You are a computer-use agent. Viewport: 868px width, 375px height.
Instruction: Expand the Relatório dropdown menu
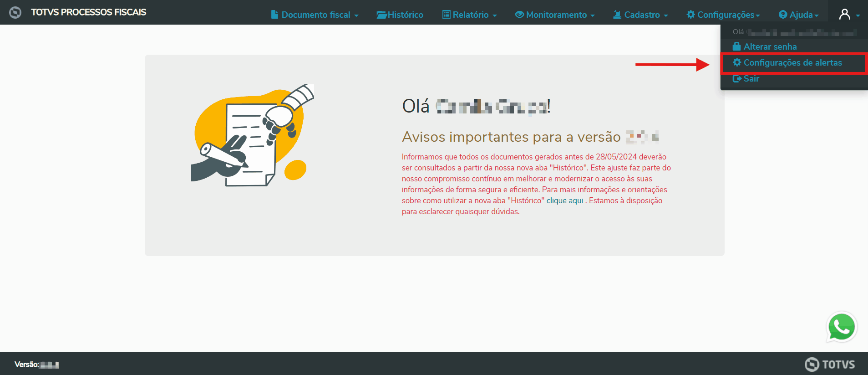(x=470, y=15)
